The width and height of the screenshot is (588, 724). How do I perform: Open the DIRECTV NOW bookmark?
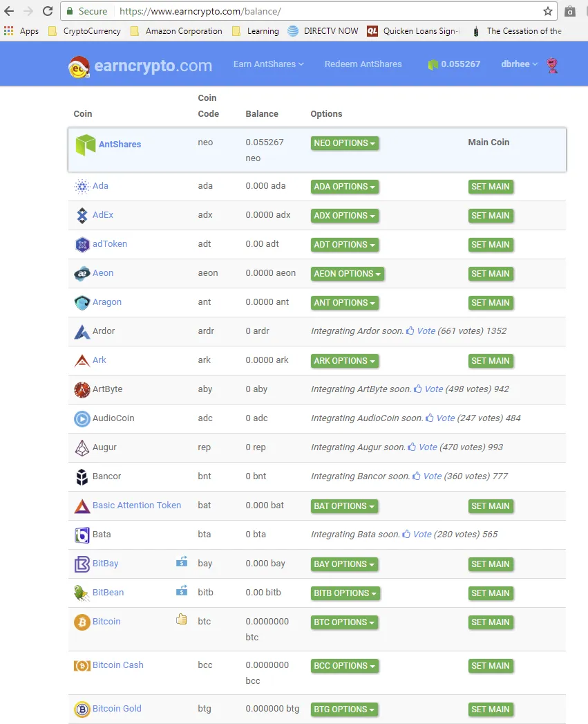coord(323,31)
